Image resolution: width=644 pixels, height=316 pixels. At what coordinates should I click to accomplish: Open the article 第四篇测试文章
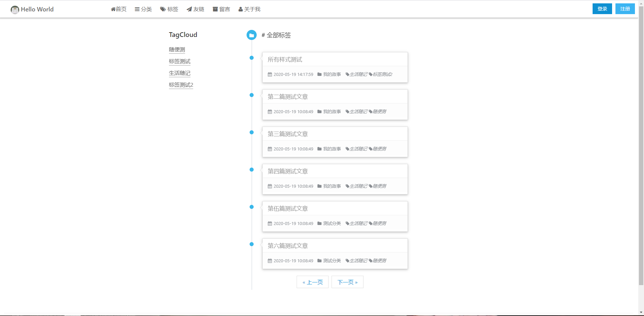coord(288,171)
